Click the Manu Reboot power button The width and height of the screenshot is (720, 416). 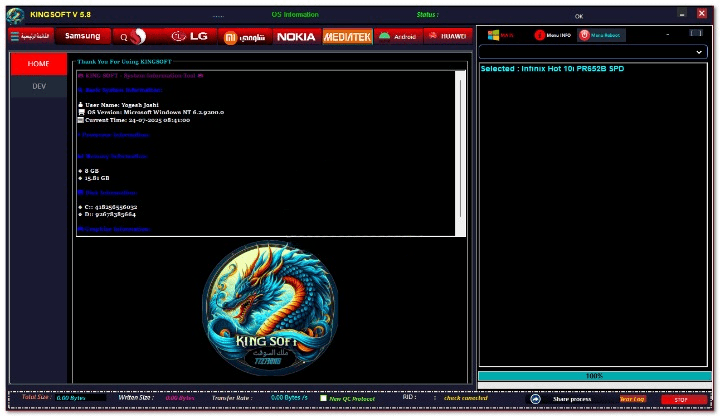pyautogui.click(x=600, y=35)
